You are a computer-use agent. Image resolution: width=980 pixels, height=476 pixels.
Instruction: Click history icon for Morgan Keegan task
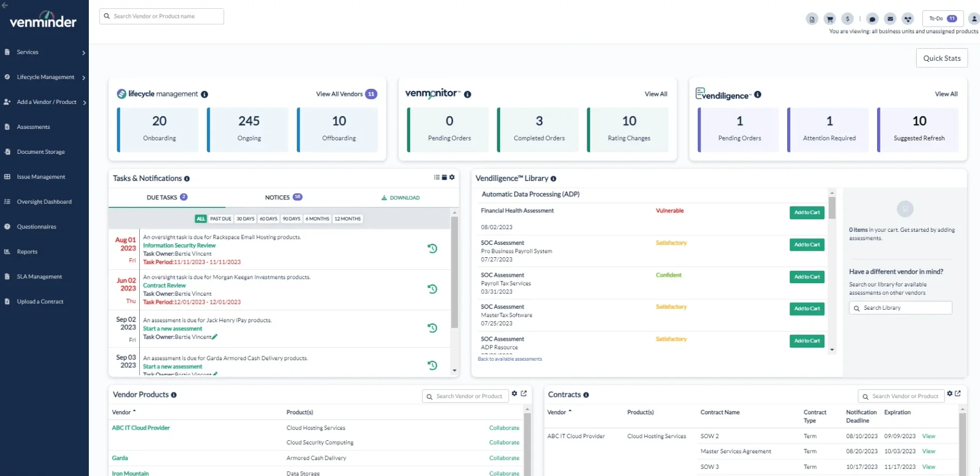432,289
